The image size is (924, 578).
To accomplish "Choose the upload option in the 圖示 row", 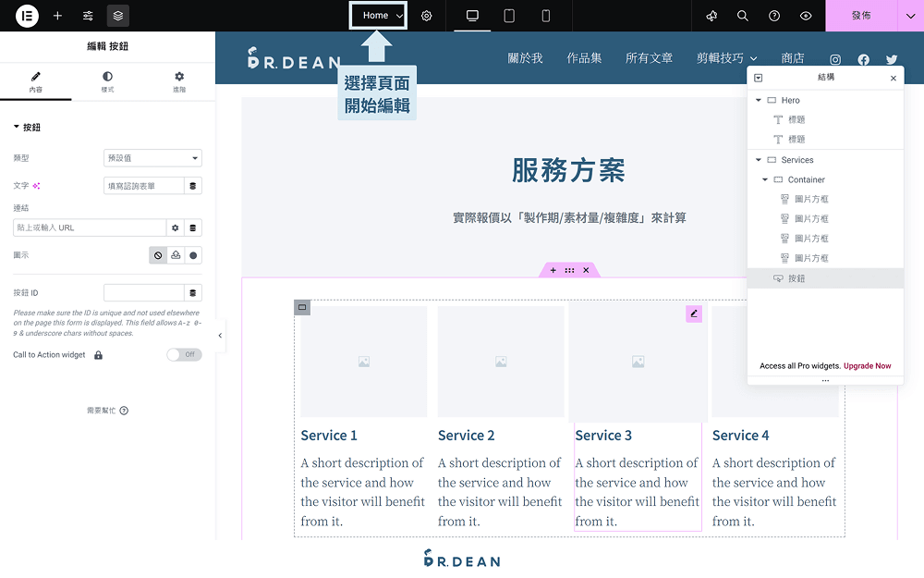I will (x=176, y=254).
